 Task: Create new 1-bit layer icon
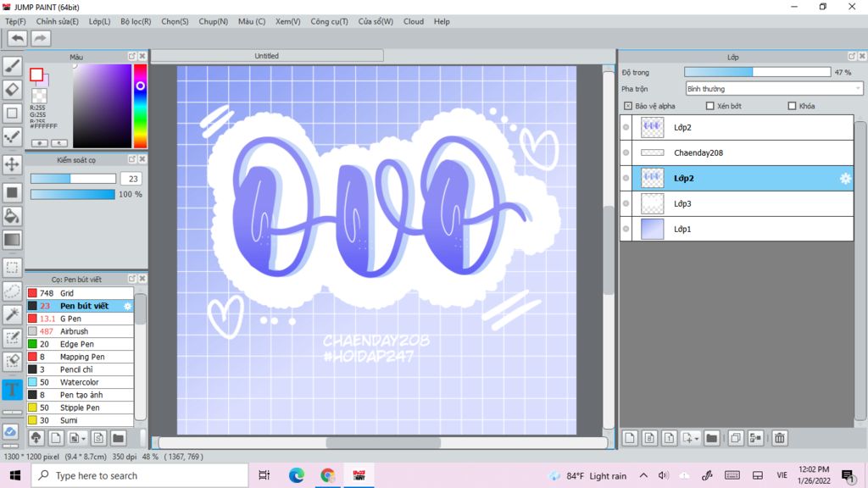669,438
